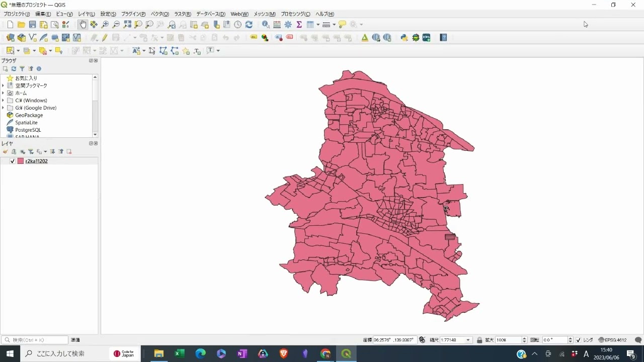This screenshot has height=362, width=644.
Task: Click the Zoom In magnifier tool
Action: click(x=105, y=24)
